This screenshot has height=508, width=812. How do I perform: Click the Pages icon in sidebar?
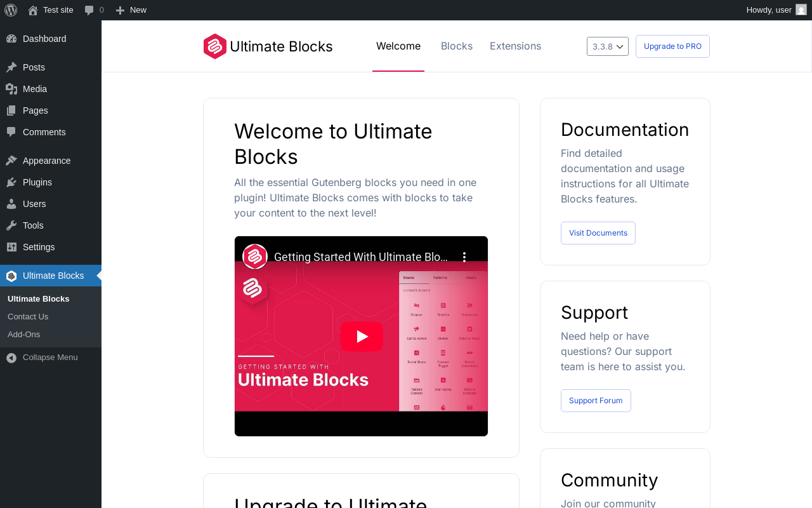click(11, 110)
